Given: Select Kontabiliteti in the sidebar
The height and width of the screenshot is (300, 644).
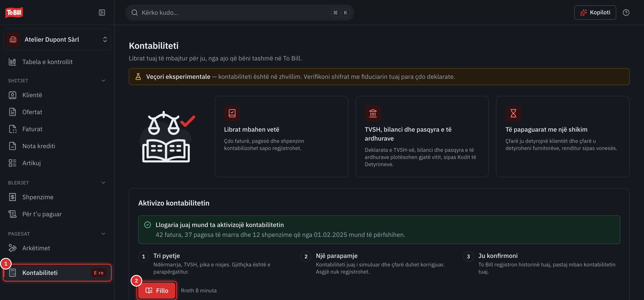Looking at the screenshot, I should (x=57, y=273).
